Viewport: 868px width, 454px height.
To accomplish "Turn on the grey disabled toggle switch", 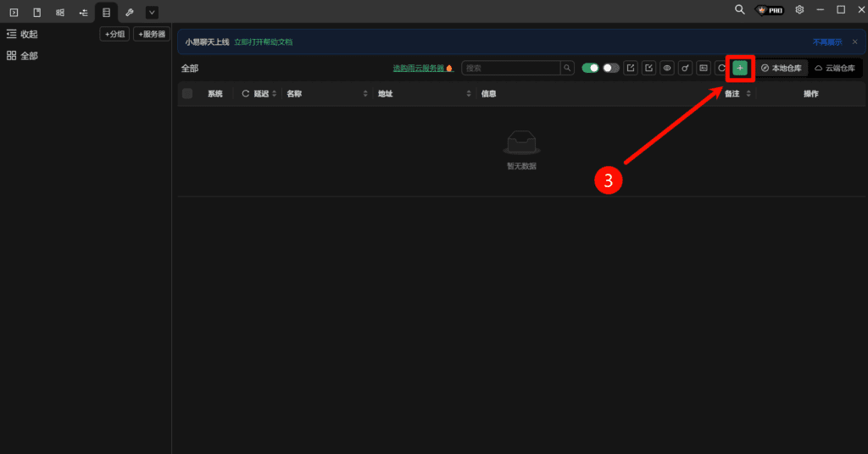I will tap(610, 68).
